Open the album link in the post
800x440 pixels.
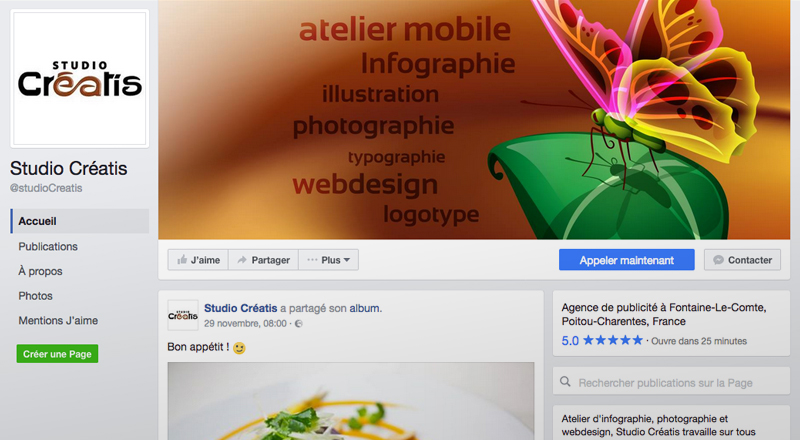(x=364, y=308)
